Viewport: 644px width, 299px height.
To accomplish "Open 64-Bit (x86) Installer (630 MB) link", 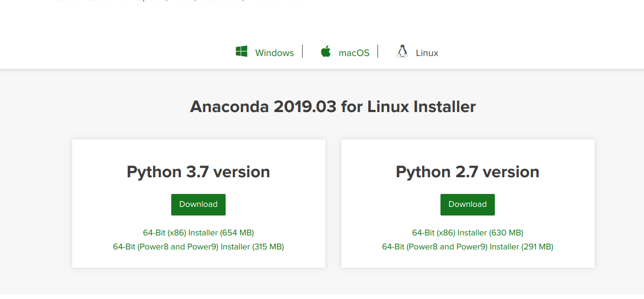I will coord(468,233).
